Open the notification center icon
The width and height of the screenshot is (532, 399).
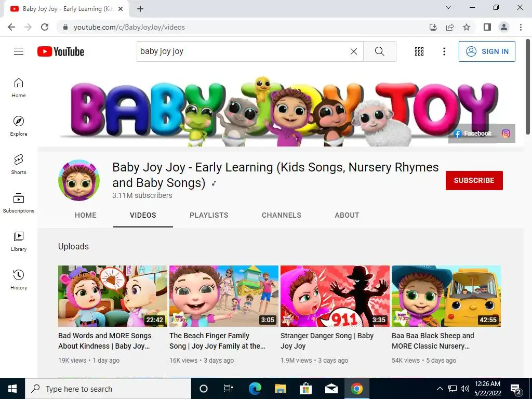[515, 389]
